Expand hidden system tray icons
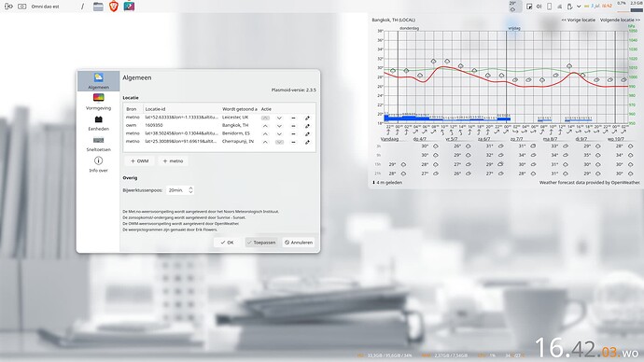The width and height of the screenshot is (644, 362). coord(579,7)
